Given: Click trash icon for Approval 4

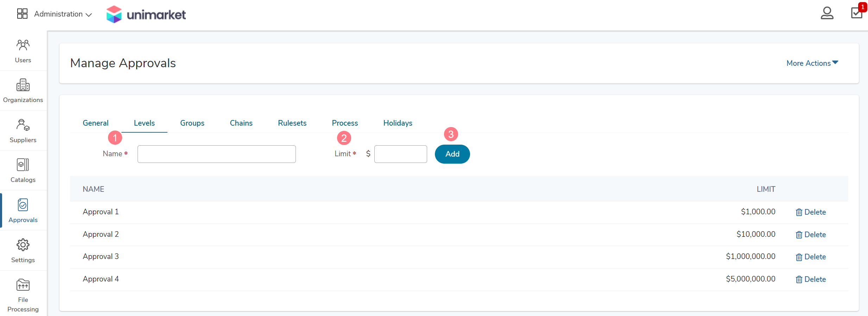Looking at the screenshot, I should click(x=799, y=279).
